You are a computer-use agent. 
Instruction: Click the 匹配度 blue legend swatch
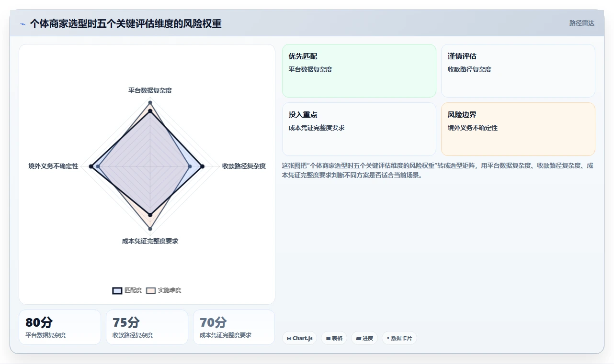click(117, 290)
